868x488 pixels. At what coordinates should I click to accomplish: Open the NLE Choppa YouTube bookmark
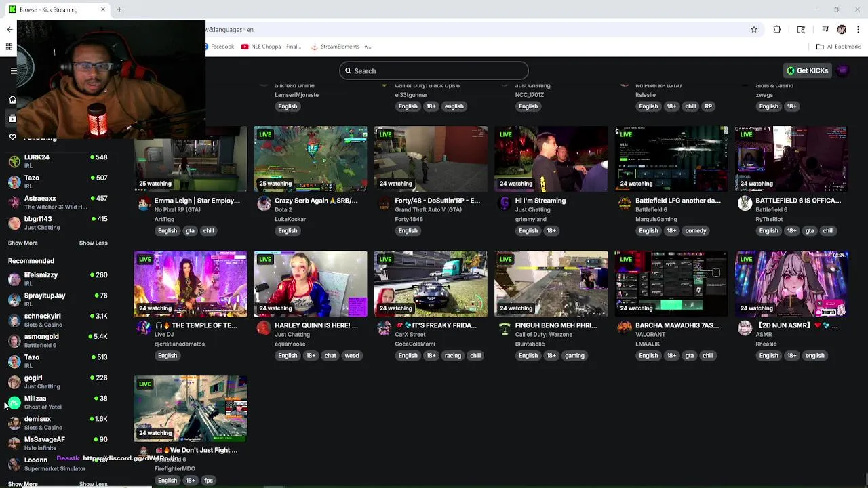(x=271, y=47)
